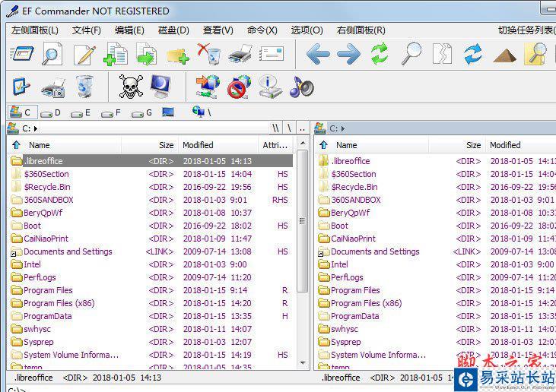Click the pyramid icon in toolbar
Viewport: 556px width, 392px height.
(504, 56)
